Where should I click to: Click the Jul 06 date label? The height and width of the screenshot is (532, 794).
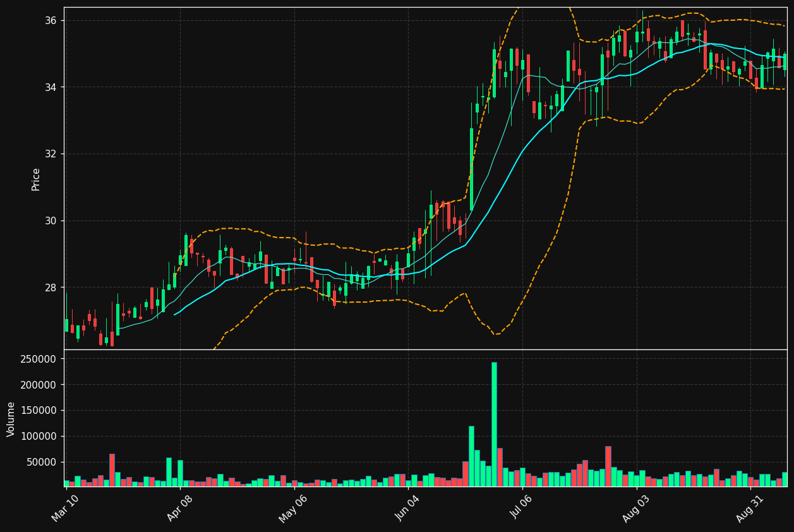(521, 508)
